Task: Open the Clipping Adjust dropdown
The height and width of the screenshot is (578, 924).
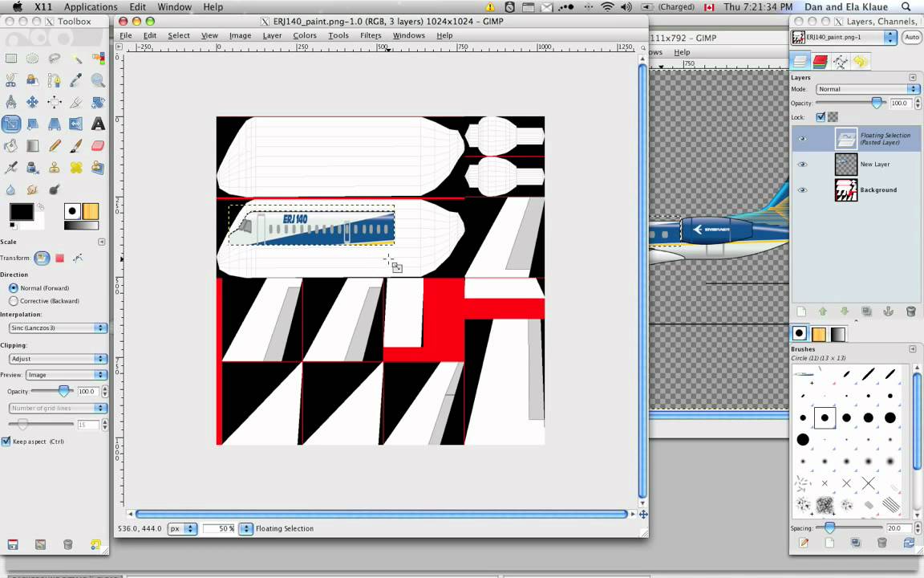Action: click(x=58, y=359)
